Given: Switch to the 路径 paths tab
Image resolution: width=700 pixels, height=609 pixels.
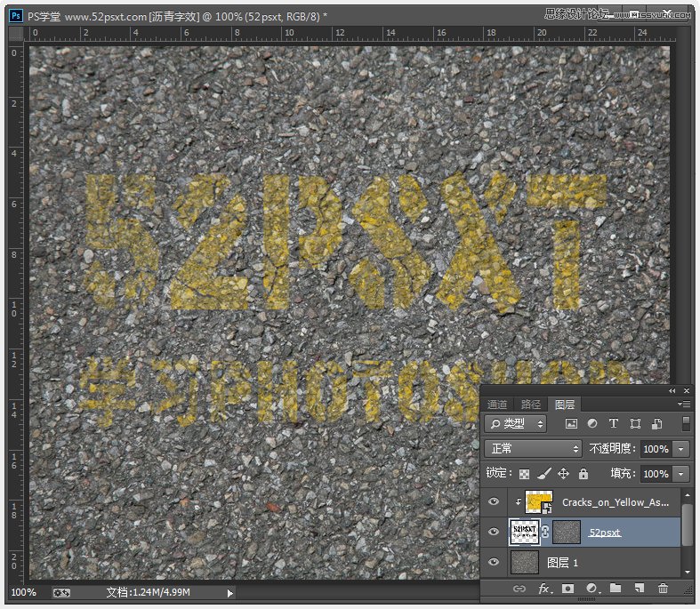Looking at the screenshot, I should (x=531, y=405).
